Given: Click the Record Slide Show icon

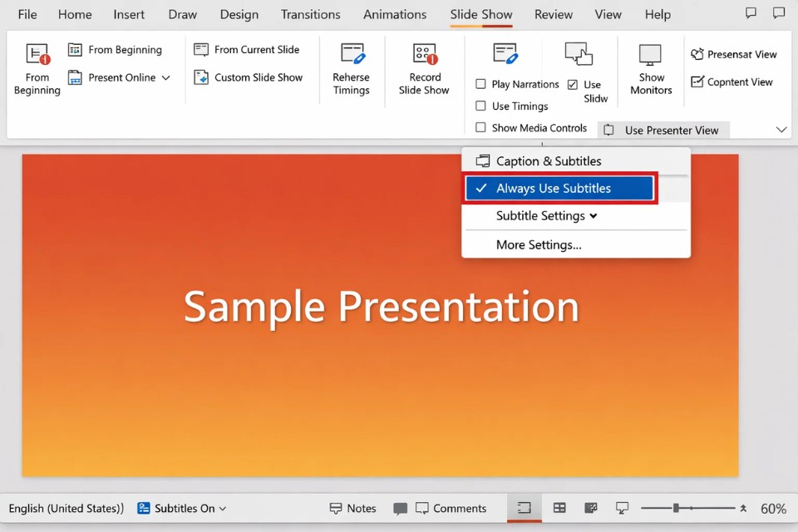Looking at the screenshot, I should 424,56.
